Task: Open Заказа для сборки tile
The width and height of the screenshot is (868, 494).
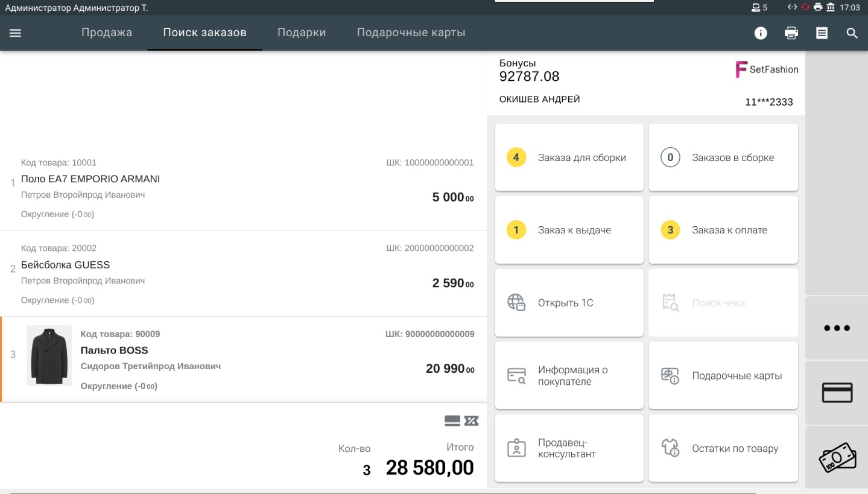Action: click(569, 157)
